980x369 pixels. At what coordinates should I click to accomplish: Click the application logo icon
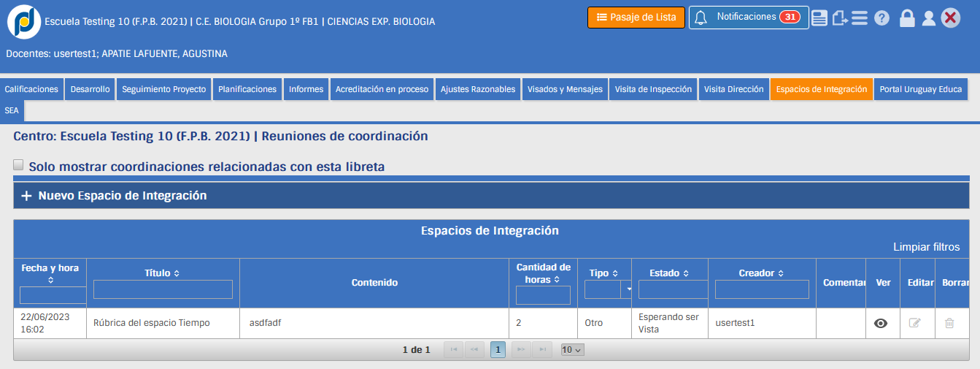point(24,22)
